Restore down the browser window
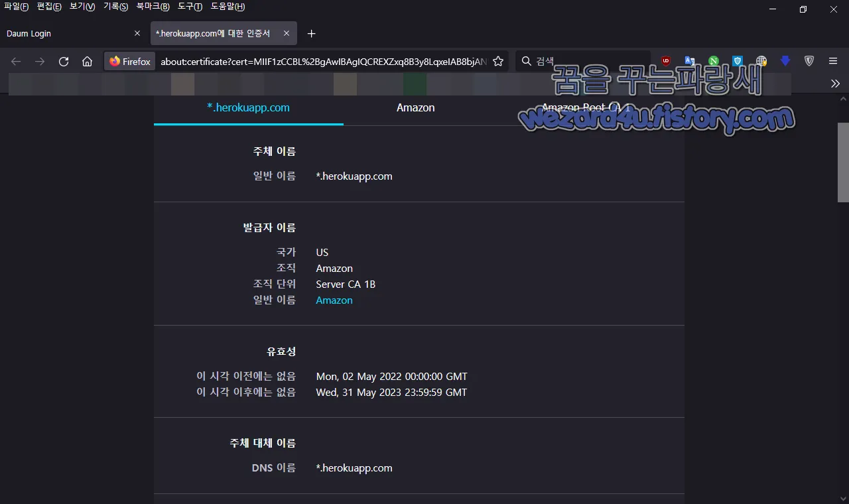The height and width of the screenshot is (504, 849). click(x=803, y=9)
